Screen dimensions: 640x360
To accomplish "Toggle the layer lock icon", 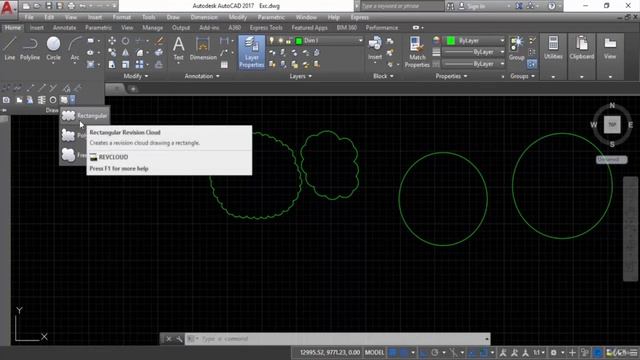I will tap(289, 40).
